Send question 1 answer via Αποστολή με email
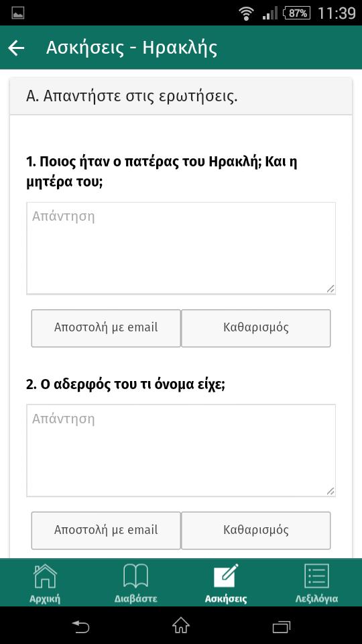The width and height of the screenshot is (362, 644). [106, 328]
